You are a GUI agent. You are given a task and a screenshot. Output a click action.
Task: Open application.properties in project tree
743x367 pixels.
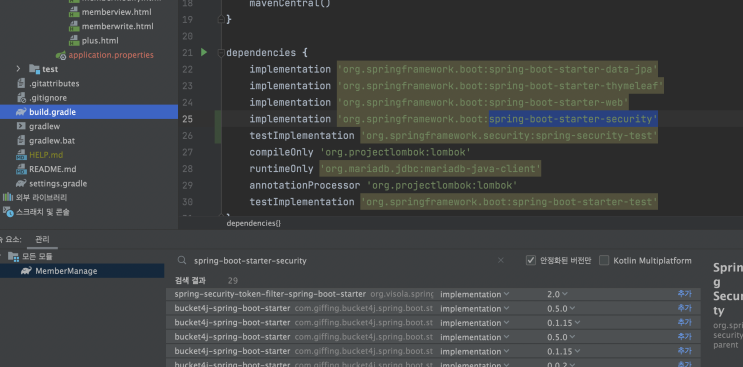[x=111, y=55]
